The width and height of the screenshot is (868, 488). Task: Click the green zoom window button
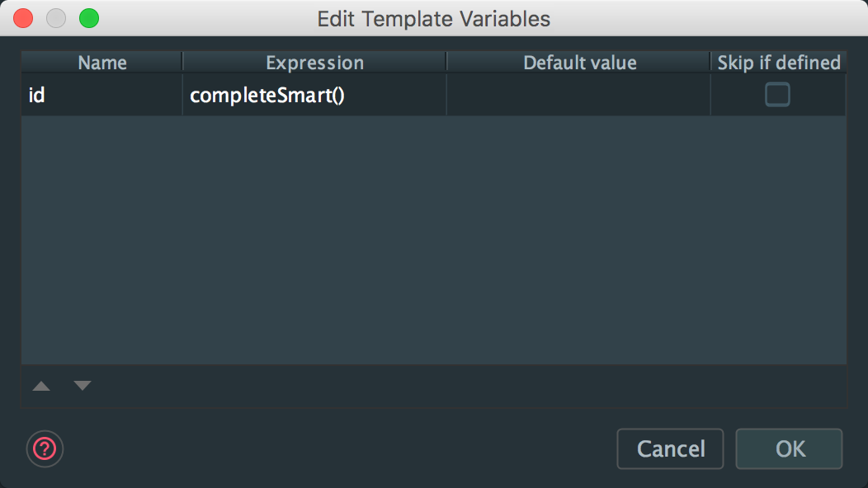(88, 18)
